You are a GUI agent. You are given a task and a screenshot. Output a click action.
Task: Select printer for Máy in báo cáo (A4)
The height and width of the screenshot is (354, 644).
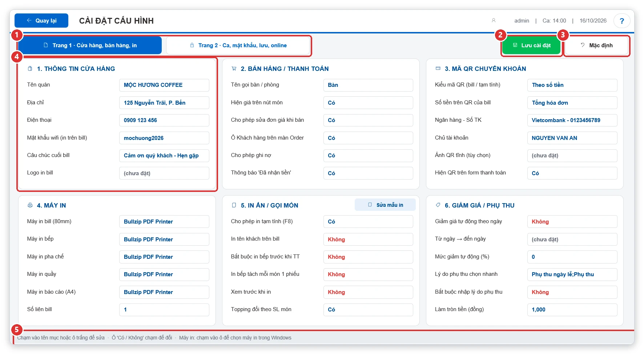(164, 292)
